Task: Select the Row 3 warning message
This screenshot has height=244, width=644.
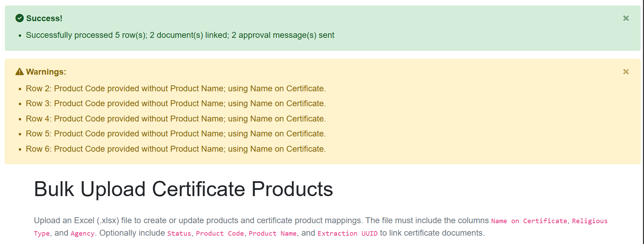Action: click(175, 103)
